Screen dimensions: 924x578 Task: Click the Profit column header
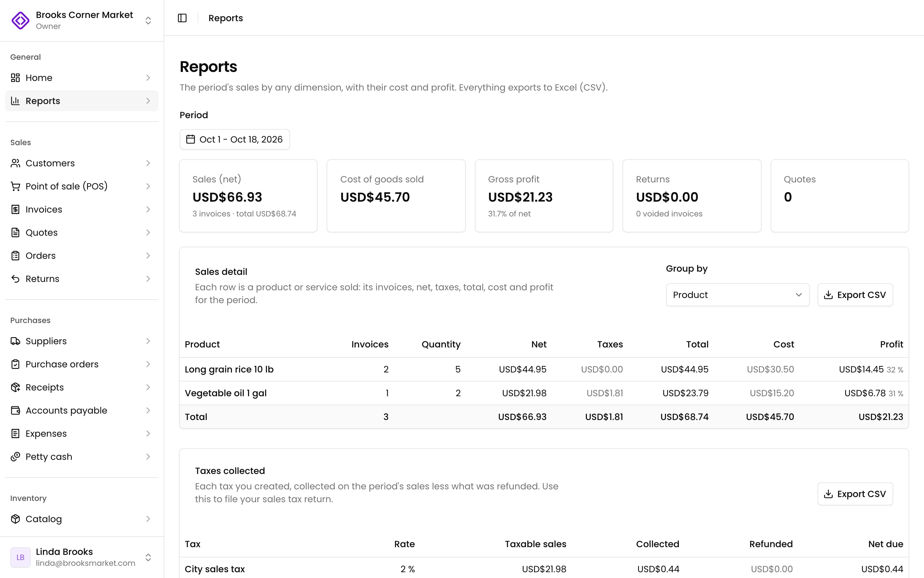point(892,345)
